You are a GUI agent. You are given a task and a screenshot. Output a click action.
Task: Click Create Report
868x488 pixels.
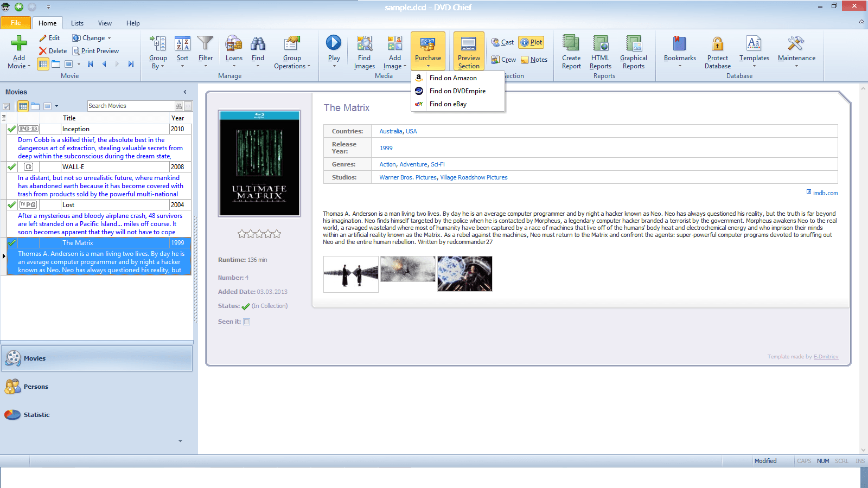coord(571,52)
